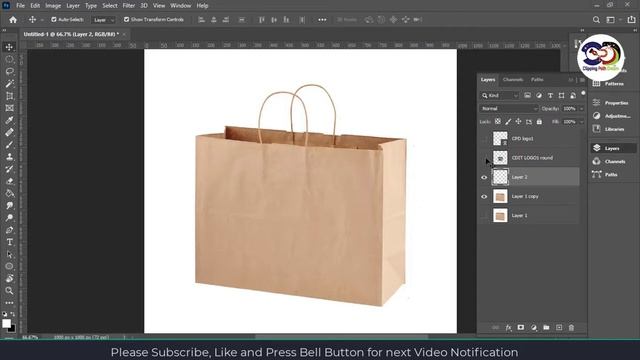This screenshot has height=360, width=640.
Task: Open the File menu
Action: pyautogui.click(x=20, y=6)
